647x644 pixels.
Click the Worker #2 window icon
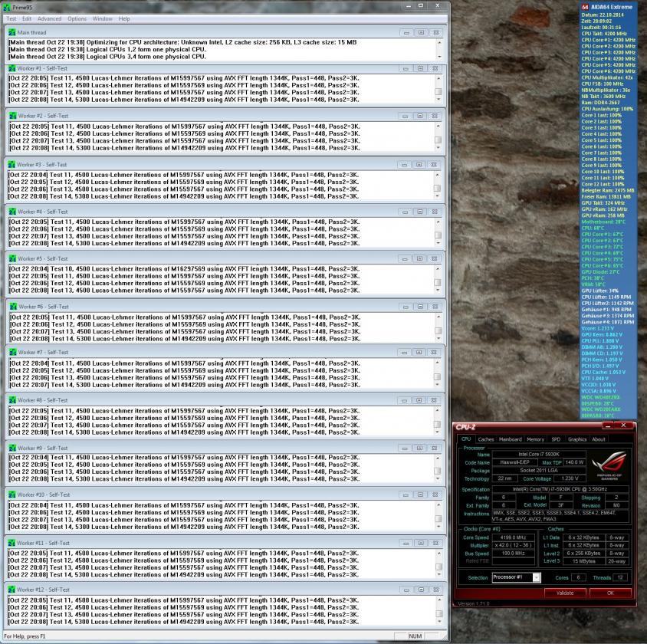point(12,116)
